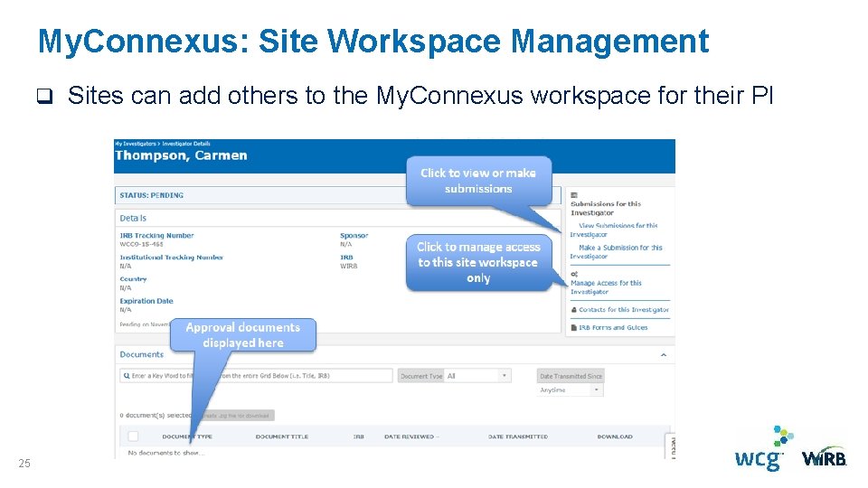
Task: Click the Institutional Tracking Number label
Action: (x=171, y=258)
